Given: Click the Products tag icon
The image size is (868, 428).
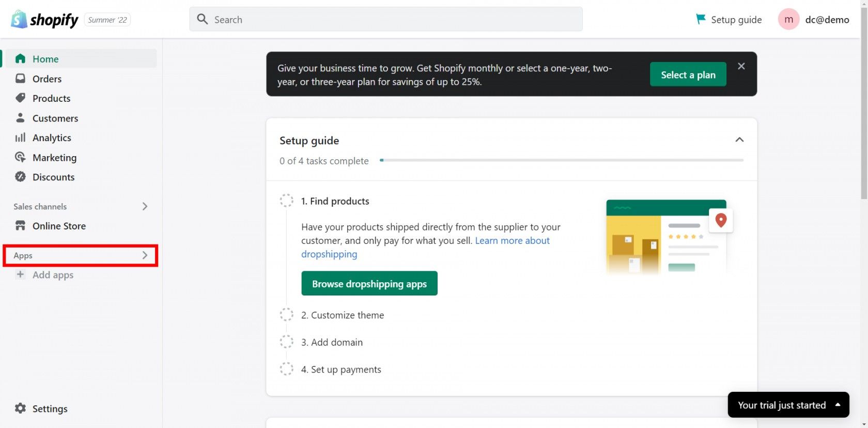Looking at the screenshot, I should (20, 98).
